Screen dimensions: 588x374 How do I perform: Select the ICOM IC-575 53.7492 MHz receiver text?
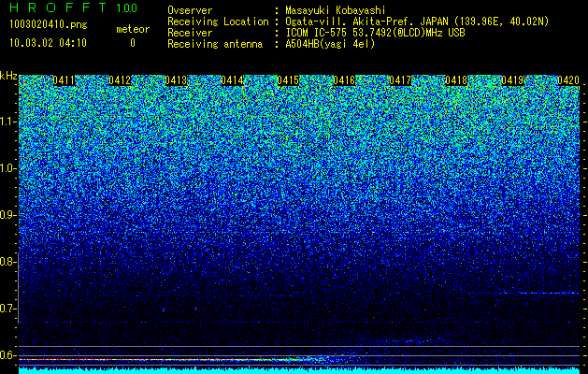(375, 33)
